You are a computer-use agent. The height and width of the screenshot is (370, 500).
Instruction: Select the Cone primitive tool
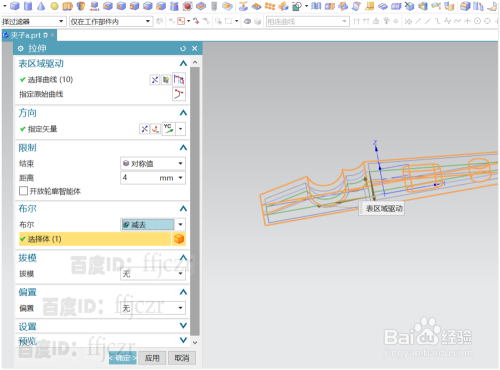[x=41, y=6]
